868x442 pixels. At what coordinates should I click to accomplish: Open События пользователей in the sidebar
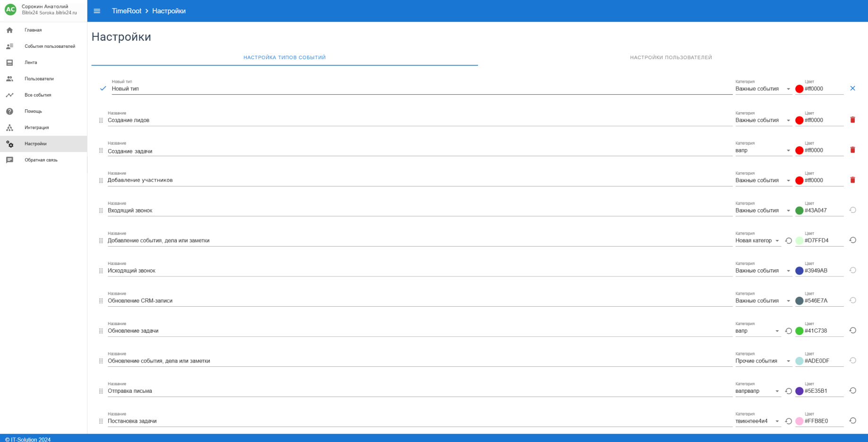(43, 46)
